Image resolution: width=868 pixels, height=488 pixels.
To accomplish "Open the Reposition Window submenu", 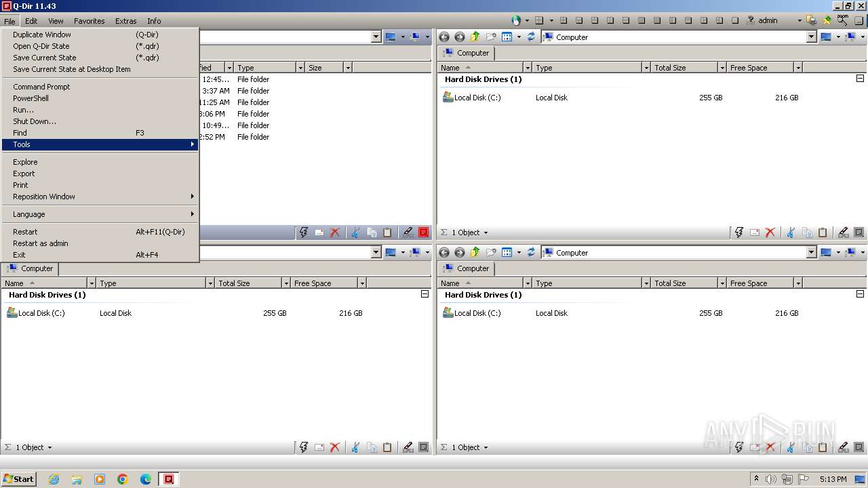I will tap(100, 197).
